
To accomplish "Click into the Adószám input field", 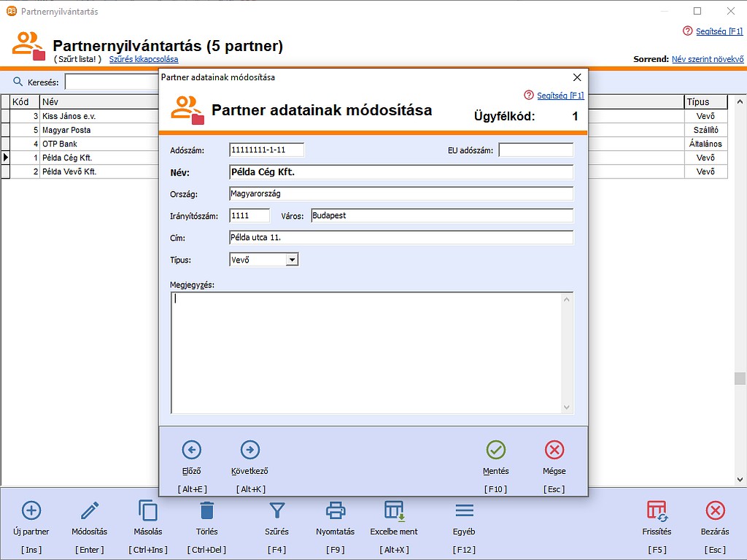I will click(266, 150).
